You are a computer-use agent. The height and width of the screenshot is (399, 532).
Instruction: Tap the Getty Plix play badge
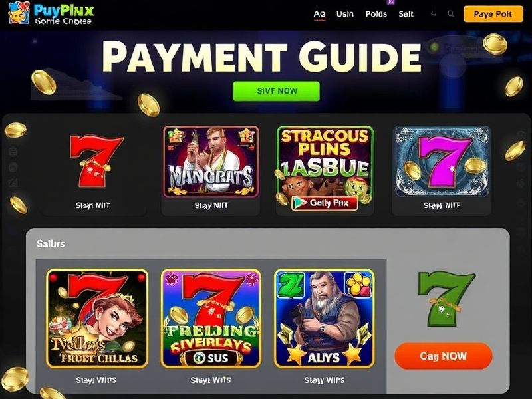tap(325, 203)
